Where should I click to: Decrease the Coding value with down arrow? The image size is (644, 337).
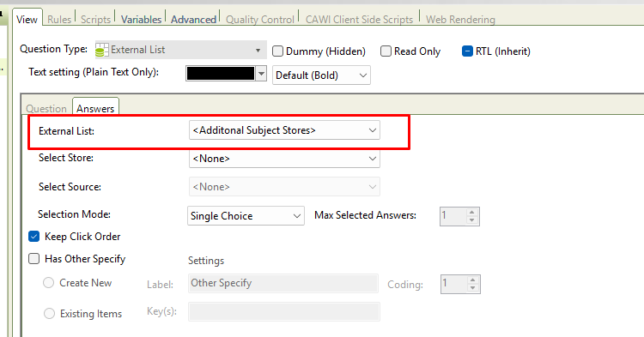click(473, 288)
